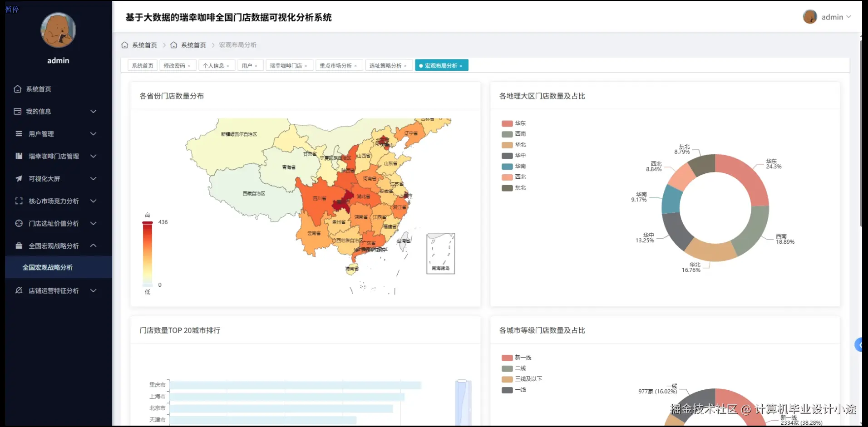Close the 个人信息 tab

click(x=228, y=66)
